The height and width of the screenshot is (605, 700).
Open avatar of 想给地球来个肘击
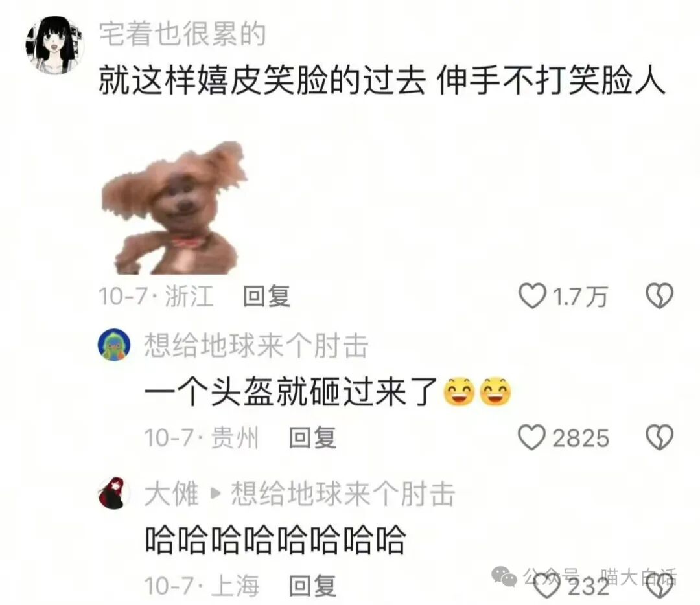(x=114, y=345)
